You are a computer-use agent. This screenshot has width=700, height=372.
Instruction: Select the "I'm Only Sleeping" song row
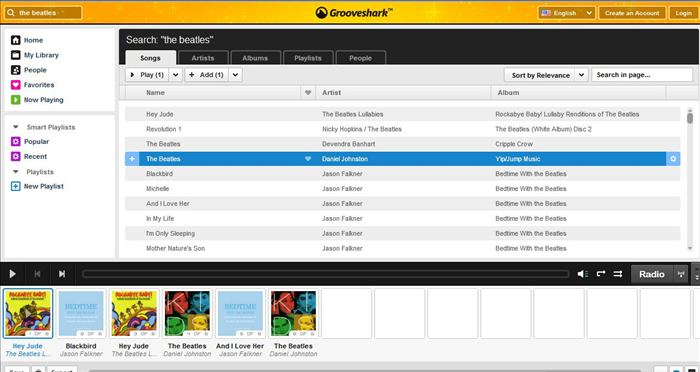403,234
